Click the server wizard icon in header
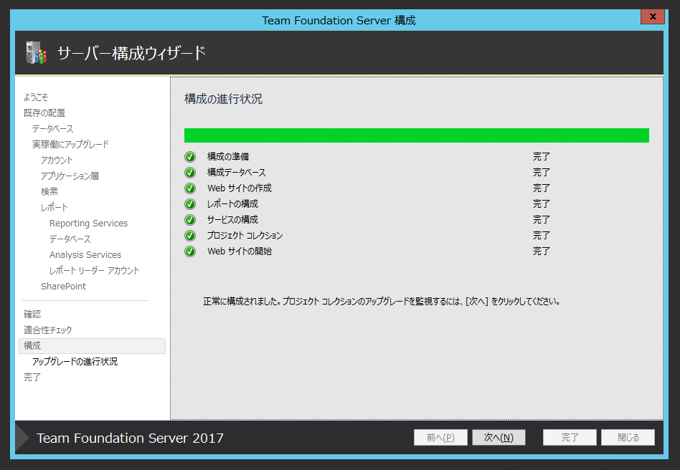 pos(36,53)
